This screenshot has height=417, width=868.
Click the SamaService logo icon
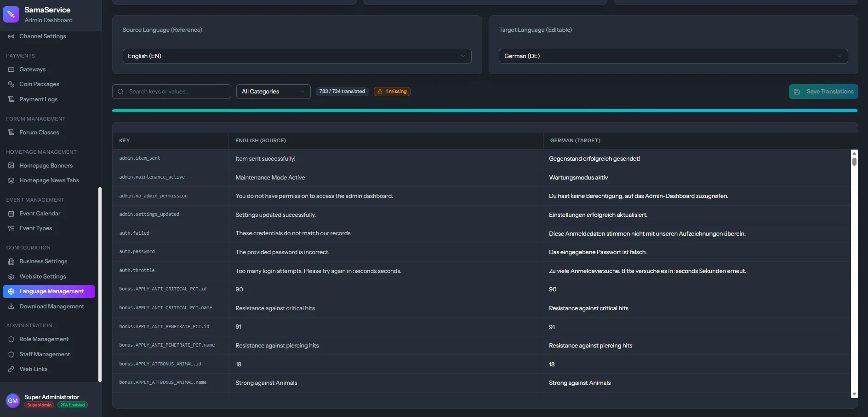click(11, 14)
